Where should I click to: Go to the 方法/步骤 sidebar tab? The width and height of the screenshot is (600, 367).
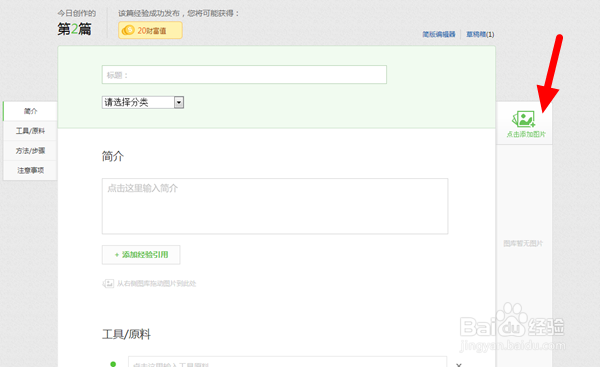pyautogui.click(x=30, y=151)
